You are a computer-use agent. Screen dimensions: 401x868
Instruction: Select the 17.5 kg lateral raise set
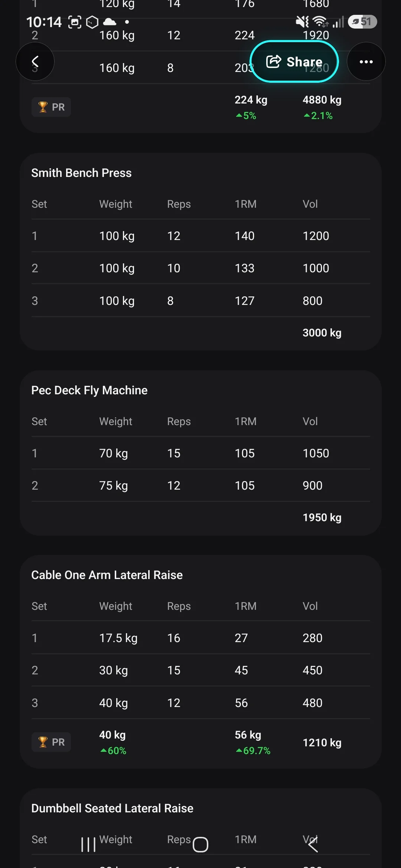[x=201, y=638]
